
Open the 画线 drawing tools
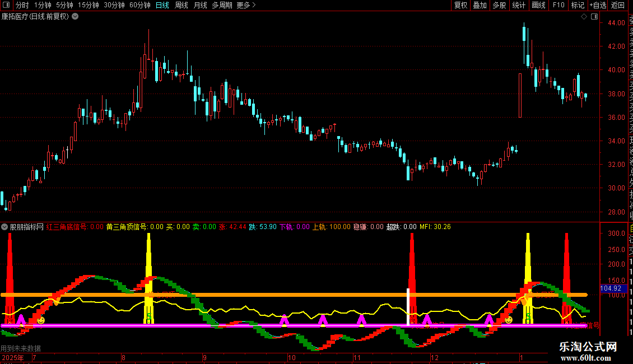click(538, 5)
